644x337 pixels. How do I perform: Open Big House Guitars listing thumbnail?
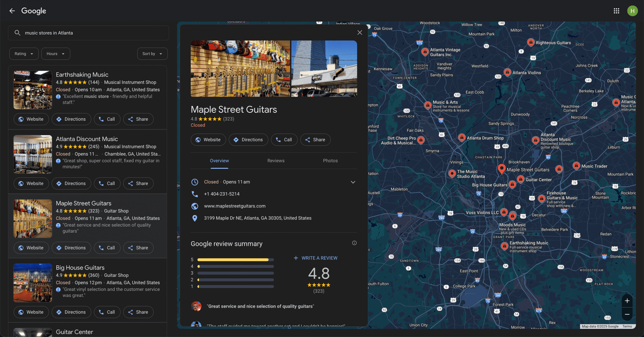point(33,283)
